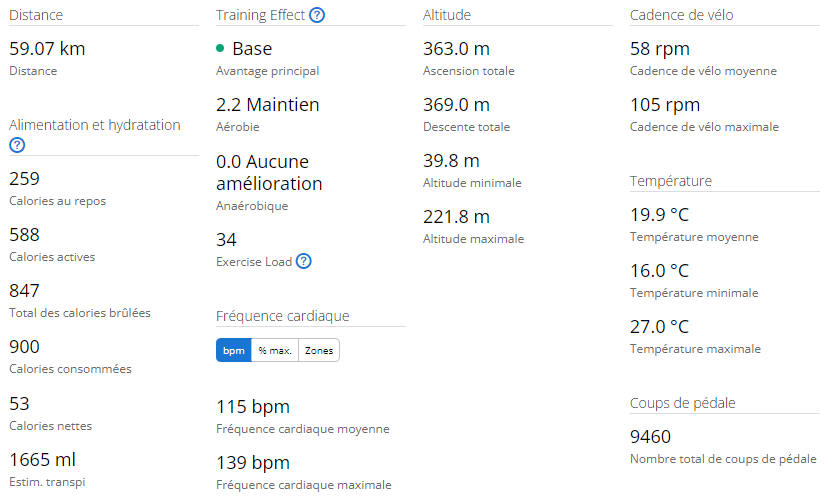Click the 363.0 m ascension totale value

pos(457,48)
